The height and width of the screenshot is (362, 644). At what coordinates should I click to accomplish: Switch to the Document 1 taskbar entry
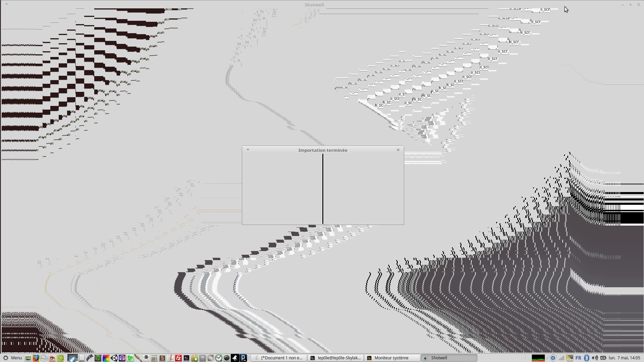[278, 358]
